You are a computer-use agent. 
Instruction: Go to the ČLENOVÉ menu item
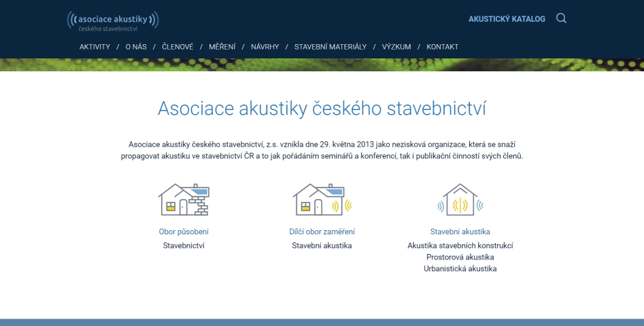point(177,47)
